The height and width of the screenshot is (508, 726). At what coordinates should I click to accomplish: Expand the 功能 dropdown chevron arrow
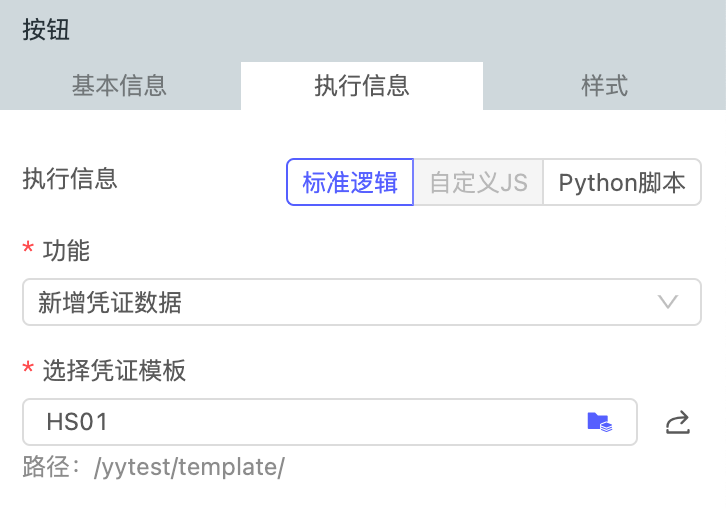[668, 302]
